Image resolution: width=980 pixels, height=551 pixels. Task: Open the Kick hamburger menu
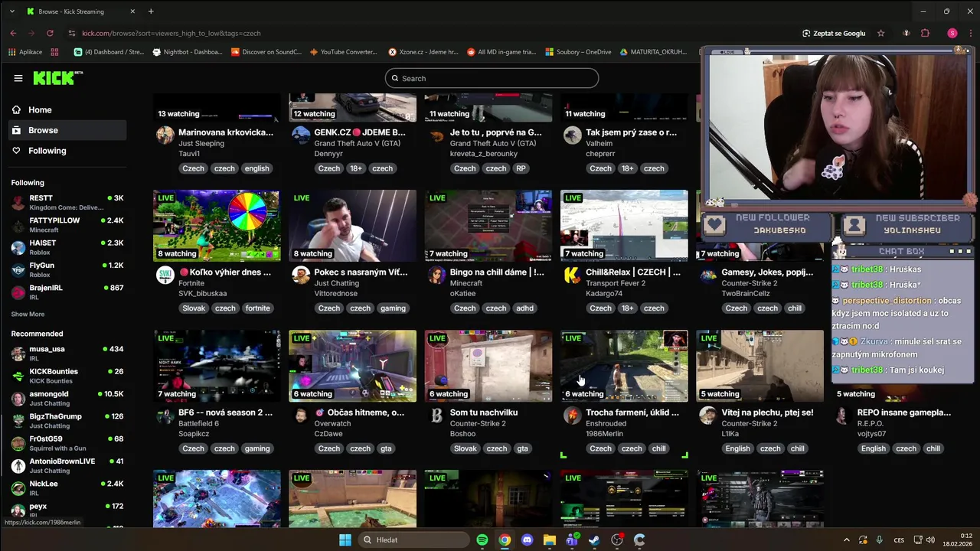18,78
